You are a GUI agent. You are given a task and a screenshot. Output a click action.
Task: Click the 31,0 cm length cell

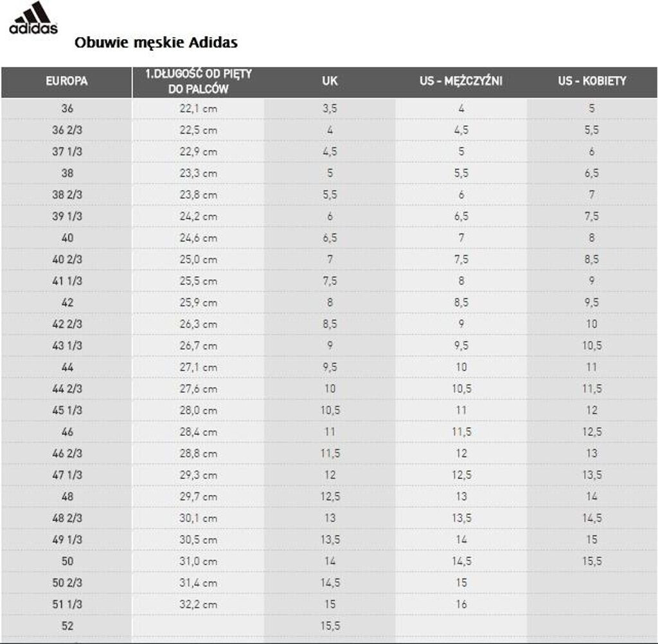pos(199,561)
